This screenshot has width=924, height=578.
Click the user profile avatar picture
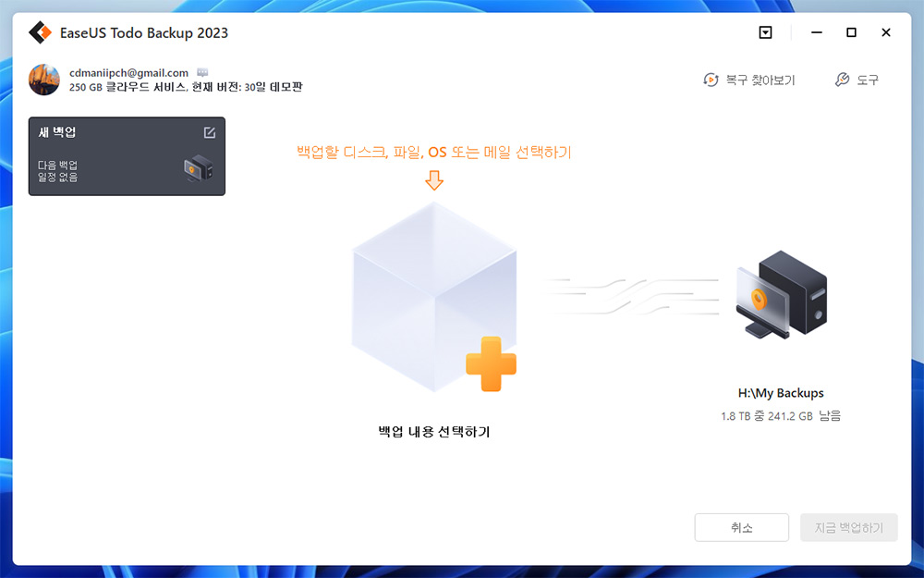(x=44, y=80)
